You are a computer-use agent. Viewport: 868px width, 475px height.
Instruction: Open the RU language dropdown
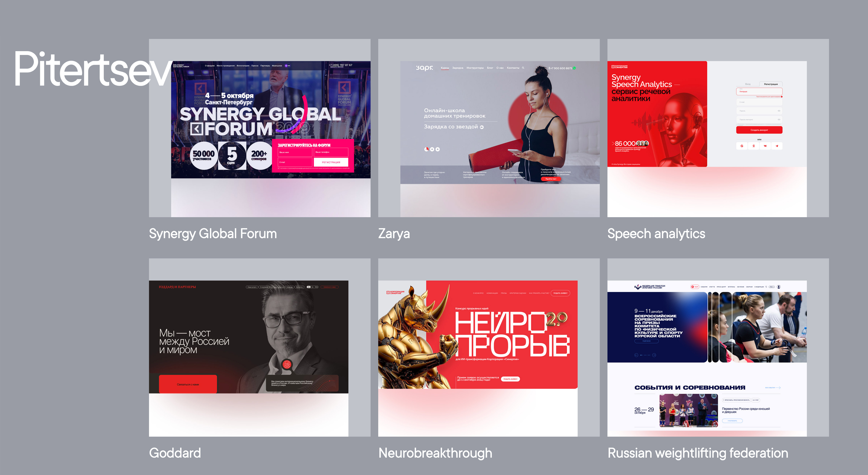[x=772, y=287]
